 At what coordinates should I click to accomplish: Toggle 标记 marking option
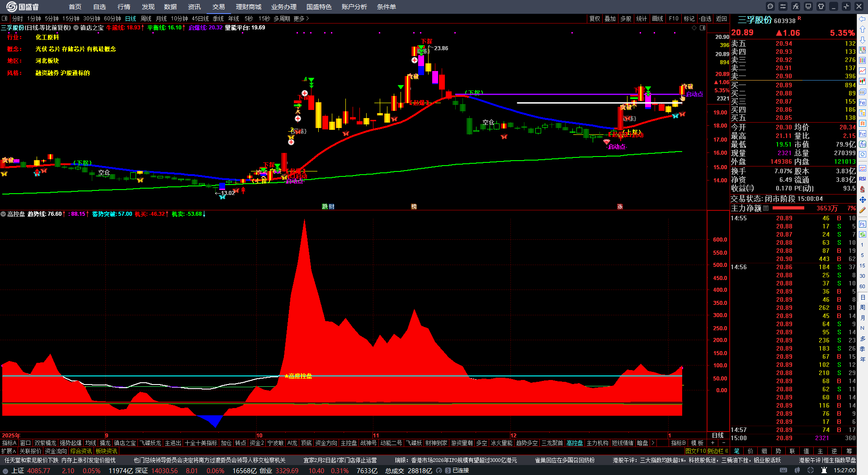[689, 19]
